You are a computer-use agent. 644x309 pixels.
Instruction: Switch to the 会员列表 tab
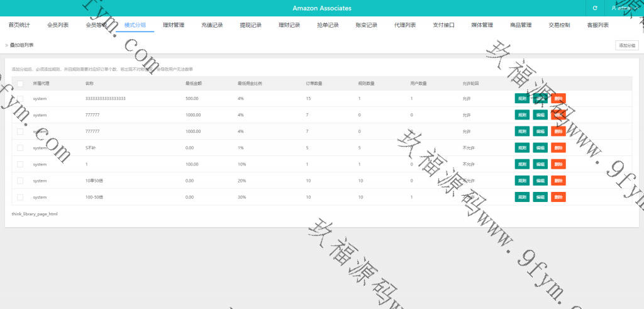(58, 26)
